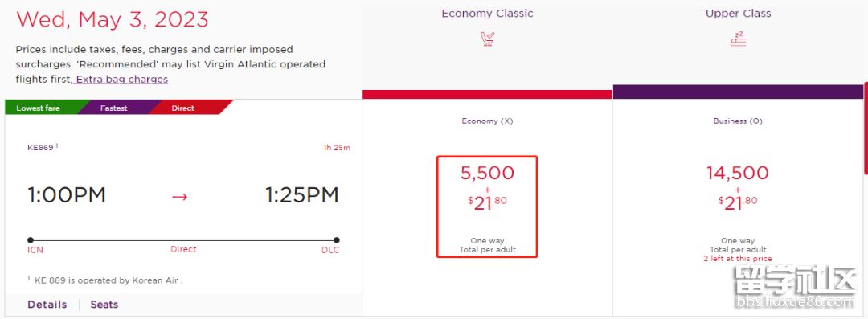View Seats for flight KE869
Image resolution: width=868 pixels, height=319 pixels.
click(104, 305)
